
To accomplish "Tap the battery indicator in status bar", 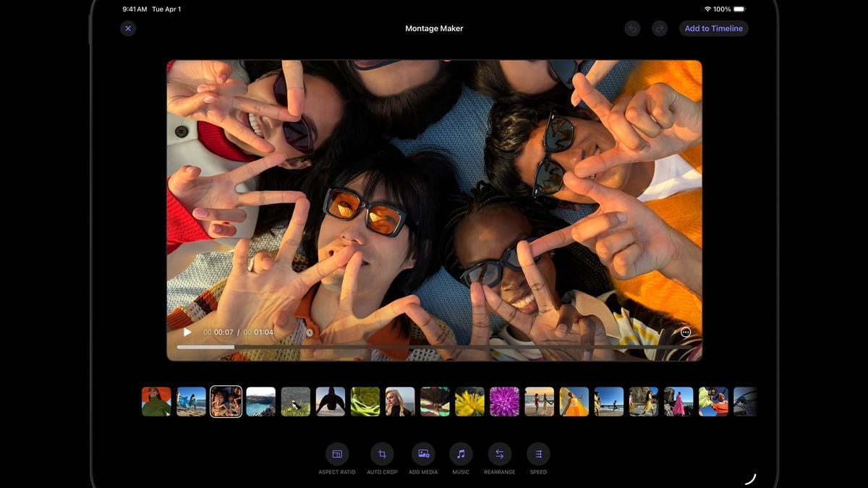I will click(739, 9).
